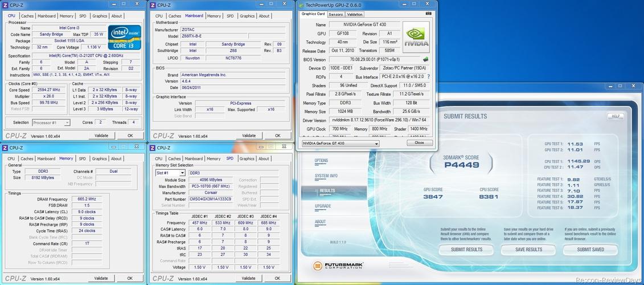The image size is (644, 285).
Task: Open System Info section in 3DMark
Action: tap(326, 176)
